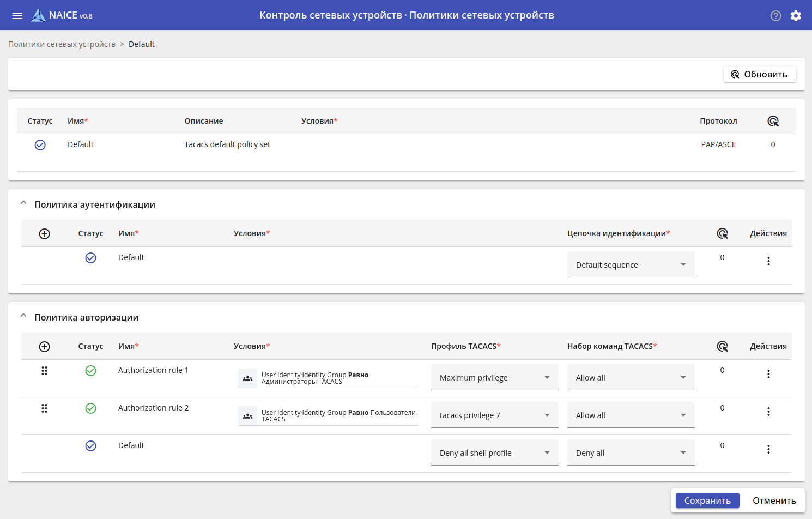The image size is (812, 519).
Task: Open actions menu for Authorization rule 2
Action: coord(768,412)
